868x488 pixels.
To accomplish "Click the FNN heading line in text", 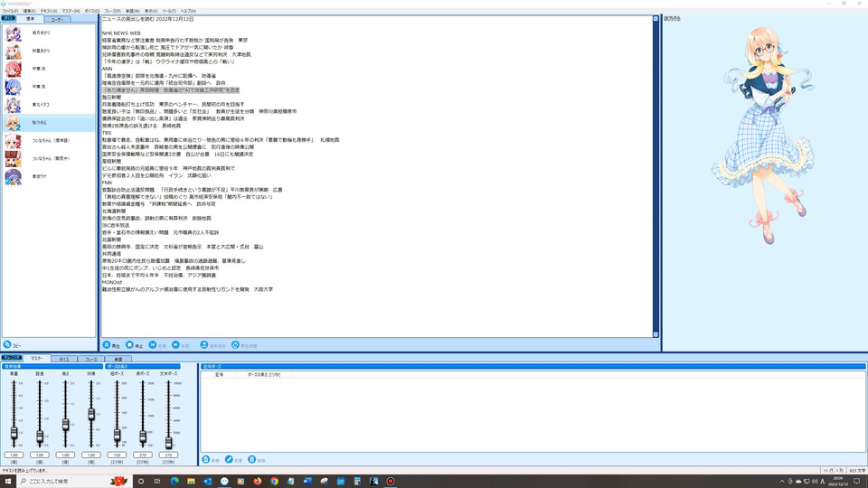I will pos(107,183).
